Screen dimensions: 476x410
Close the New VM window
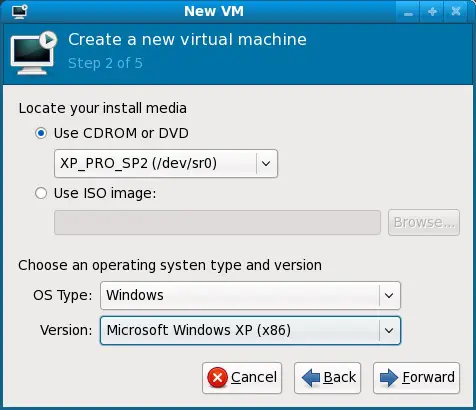coord(456,12)
